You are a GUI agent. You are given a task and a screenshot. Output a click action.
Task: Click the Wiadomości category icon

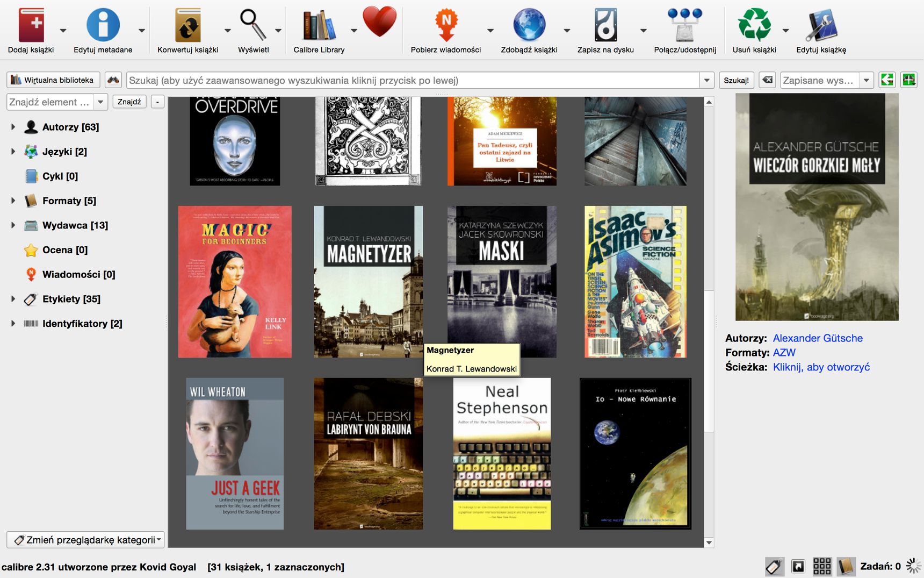(x=31, y=274)
